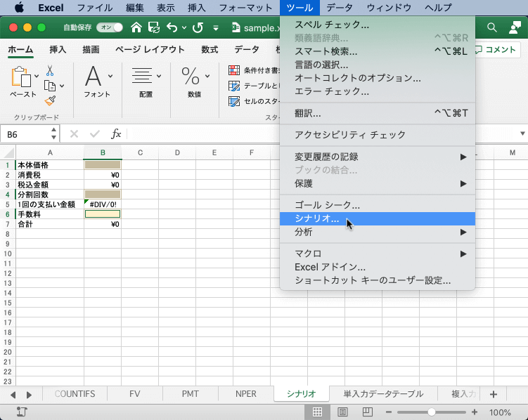Click the Format Painter brush icon
The height and width of the screenshot is (420, 528).
coord(50,100)
